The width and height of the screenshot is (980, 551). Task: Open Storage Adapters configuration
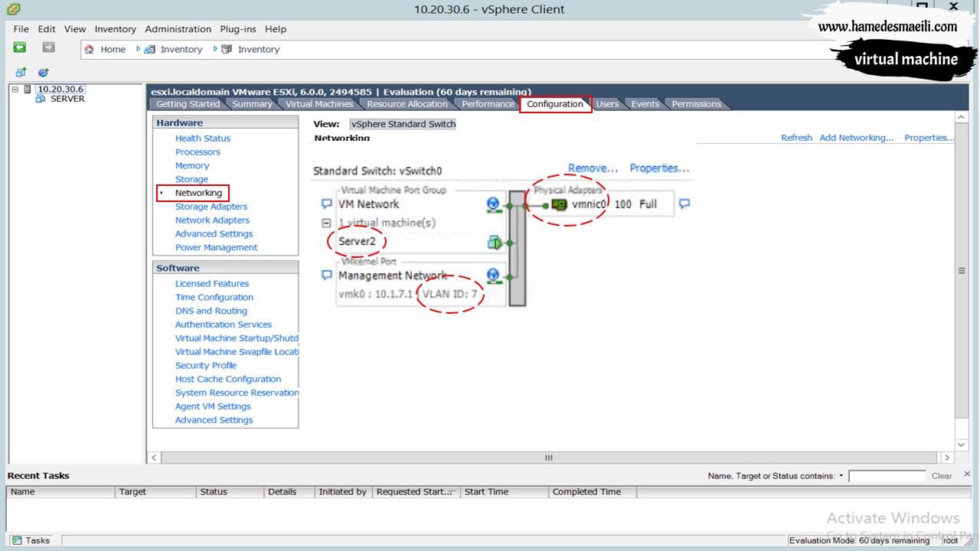pos(211,207)
